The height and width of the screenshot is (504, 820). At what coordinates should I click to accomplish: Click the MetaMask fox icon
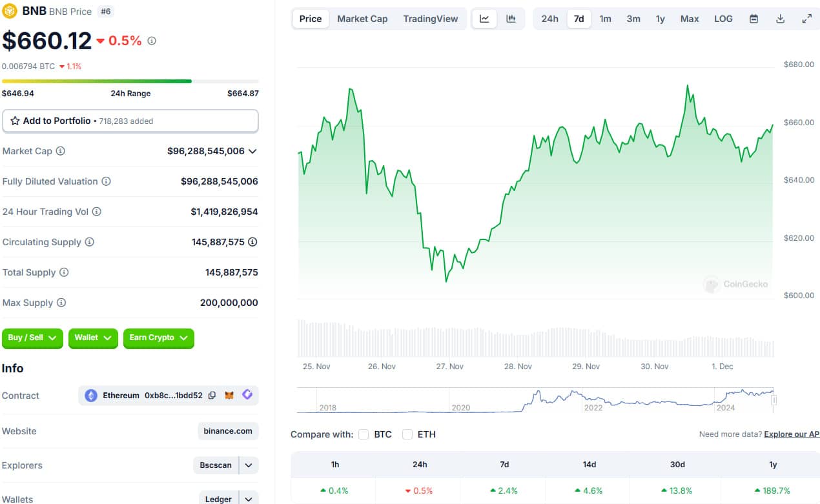pos(229,395)
